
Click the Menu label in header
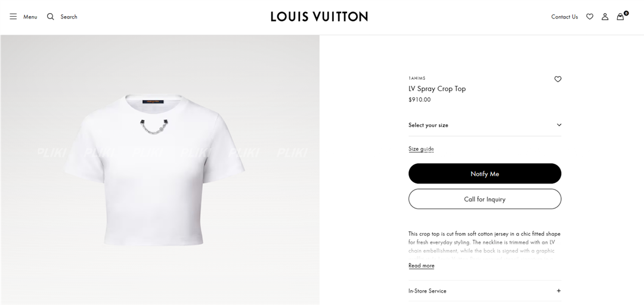[30, 17]
